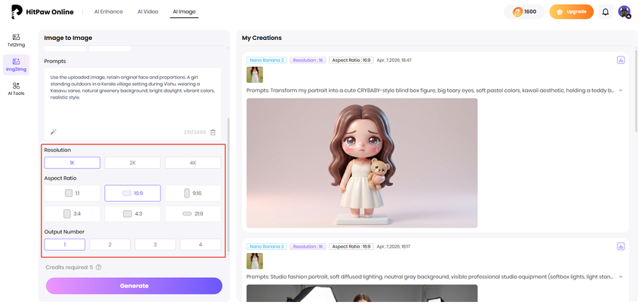Click the Upgrade button
This screenshot has width=644, height=308.
coord(571,12)
